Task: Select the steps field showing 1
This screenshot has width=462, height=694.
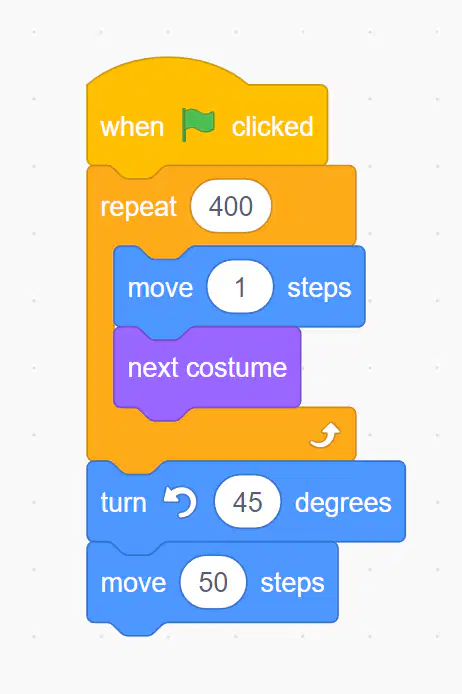Action: (240, 287)
